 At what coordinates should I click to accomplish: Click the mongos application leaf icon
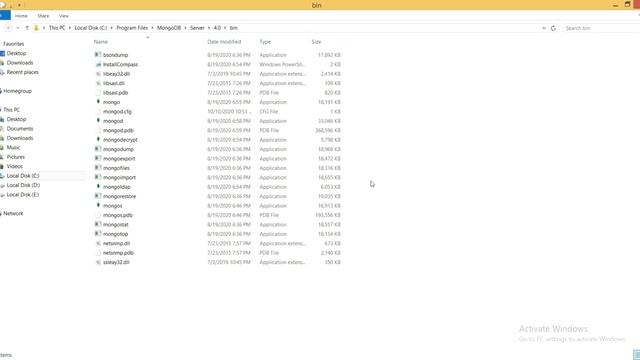[x=98, y=205]
